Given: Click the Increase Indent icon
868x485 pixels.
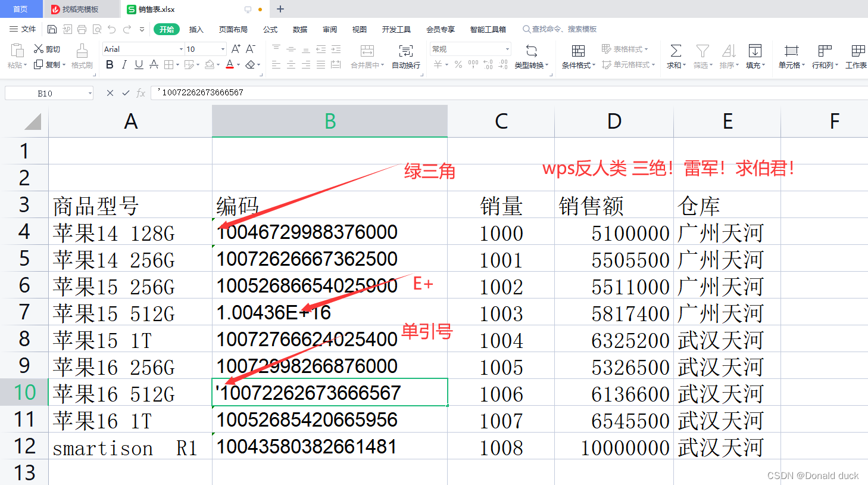Looking at the screenshot, I should pyautogui.click(x=336, y=49).
